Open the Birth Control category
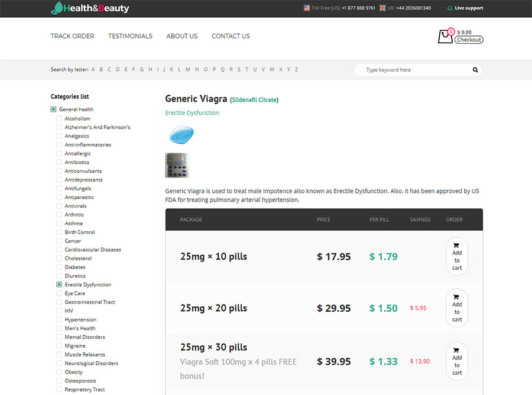 coord(80,232)
